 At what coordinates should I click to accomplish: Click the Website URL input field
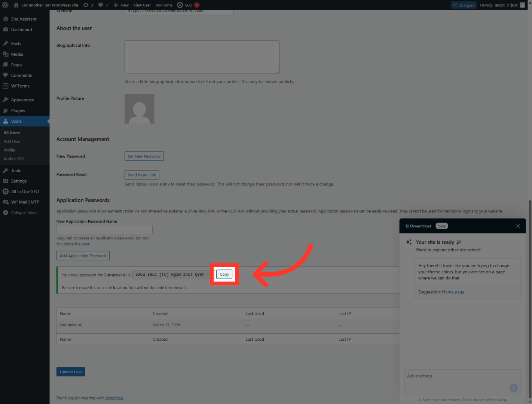(x=179, y=12)
